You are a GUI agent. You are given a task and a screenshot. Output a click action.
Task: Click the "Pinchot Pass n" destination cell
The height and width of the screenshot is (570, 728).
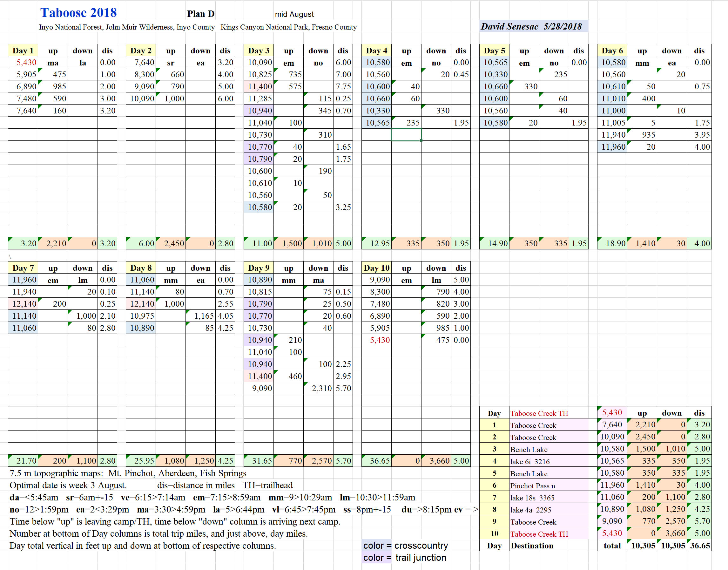click(x=553, y=485)
